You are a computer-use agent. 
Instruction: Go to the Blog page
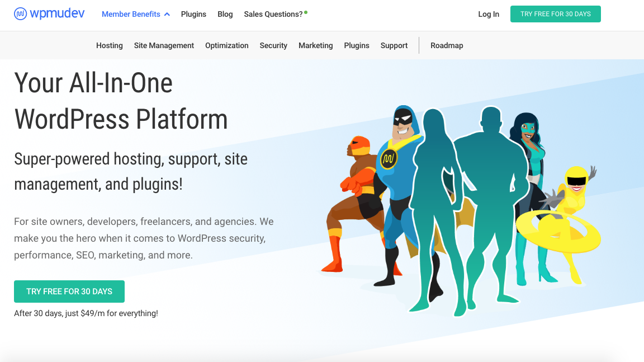tap(225, 14)
